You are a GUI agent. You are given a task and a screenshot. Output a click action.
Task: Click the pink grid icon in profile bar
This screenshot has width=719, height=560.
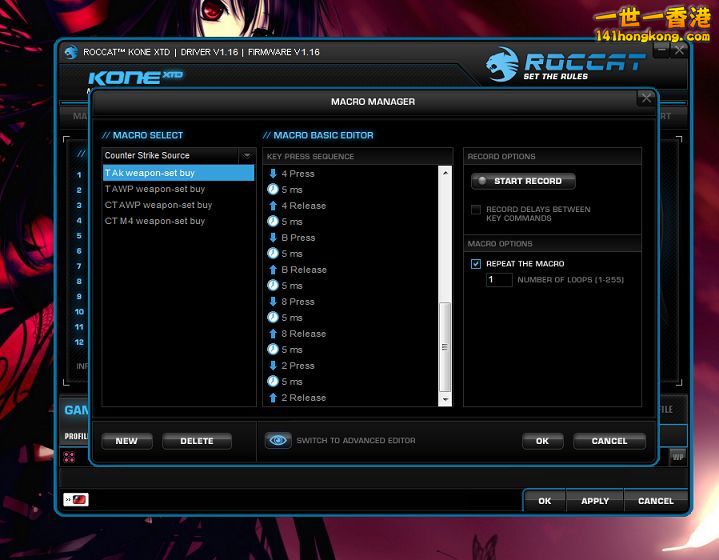69,457
